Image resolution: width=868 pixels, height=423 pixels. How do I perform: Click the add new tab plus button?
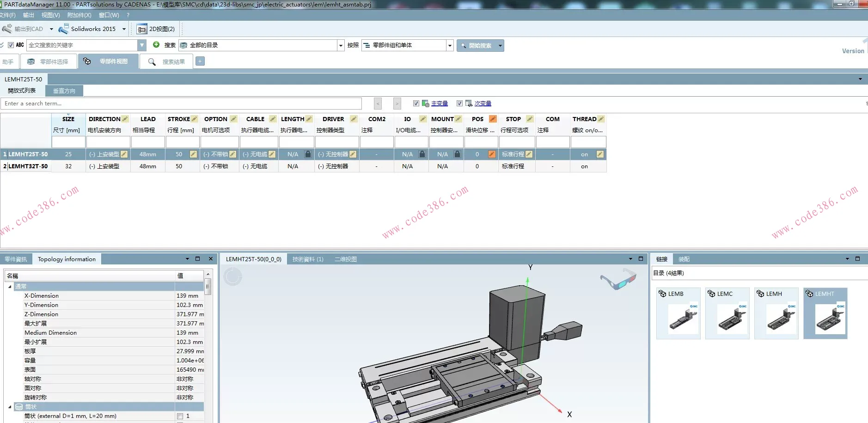click(x=200, y=61)
